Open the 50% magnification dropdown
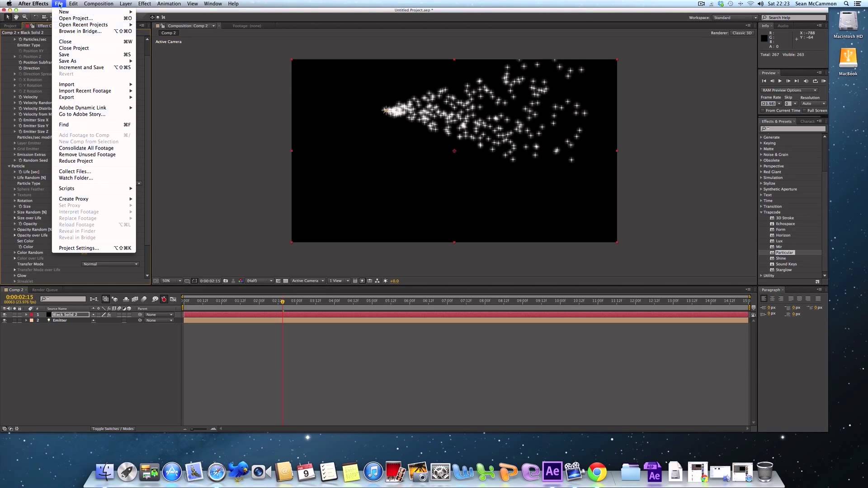 (x=171, y=281)
